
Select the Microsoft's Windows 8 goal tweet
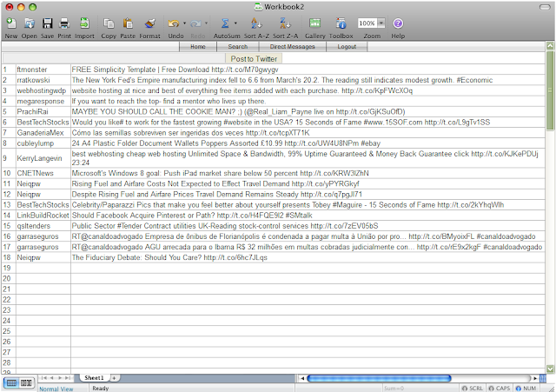(x=308, y=173)
